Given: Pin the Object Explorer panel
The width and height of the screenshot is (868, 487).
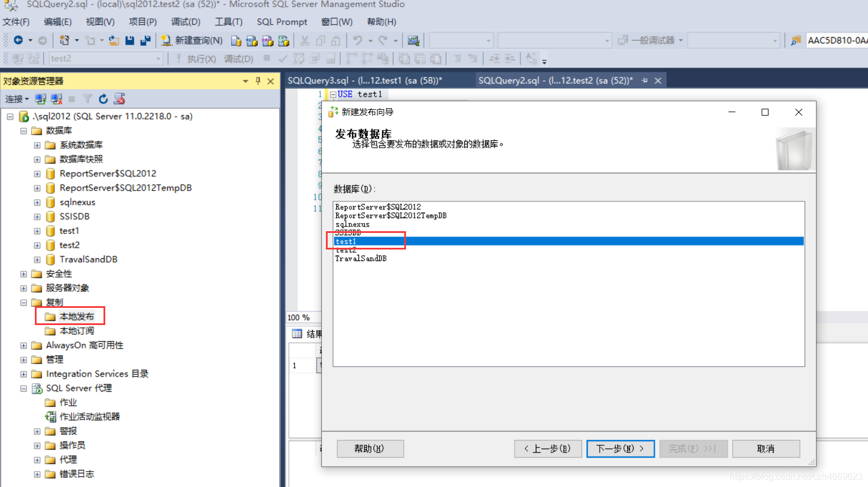Looking at the screenshot, I should click(258, 81).
